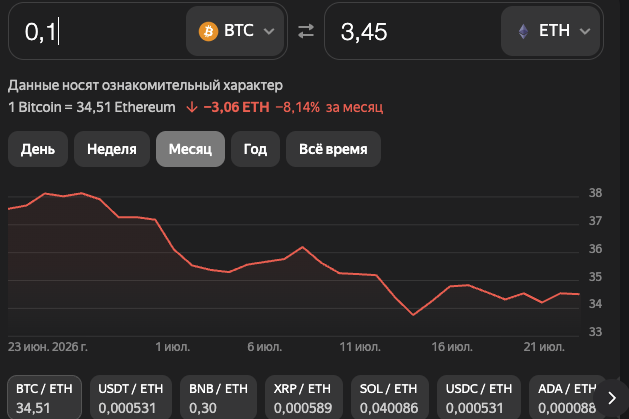Click the swap currencies arrows icon

click(x=306, y=31)
